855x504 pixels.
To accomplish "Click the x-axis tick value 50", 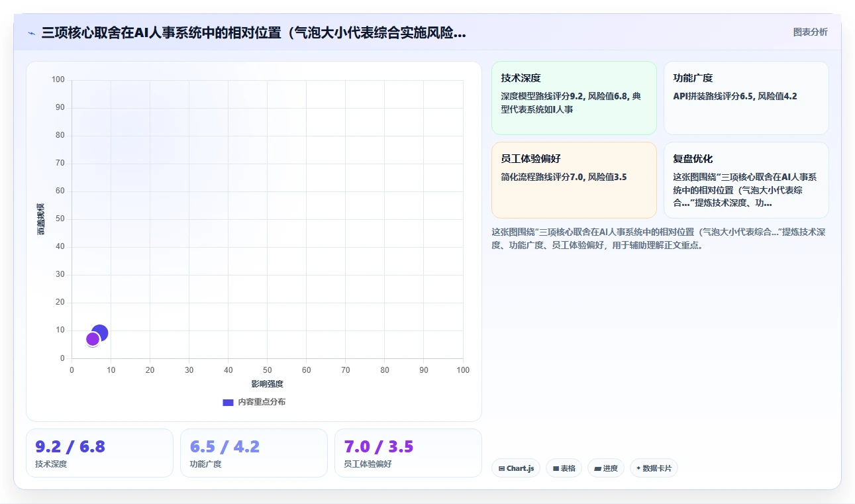I will [x=267, y=370].
